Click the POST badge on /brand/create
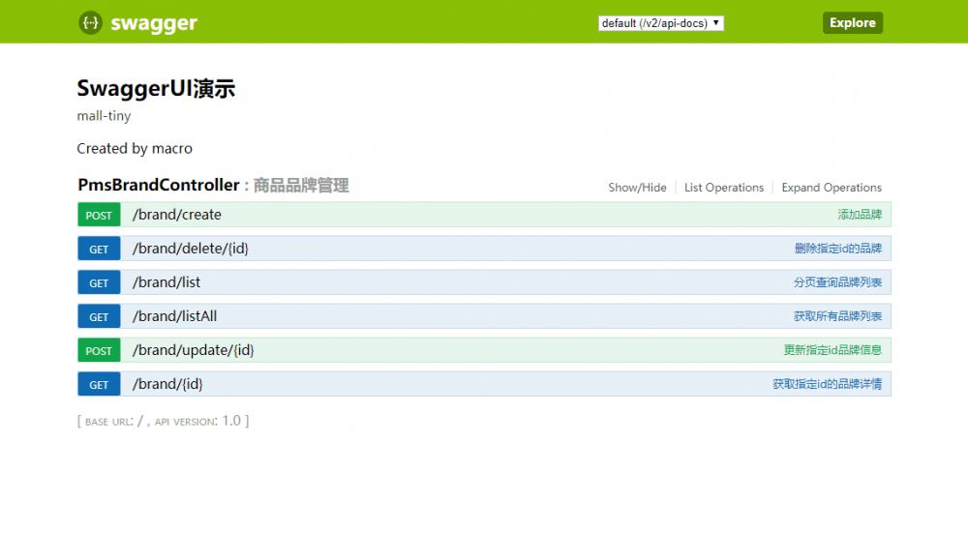Image resolution: width=968 pixels, height=560 pixels. click(x=98, y=215)
